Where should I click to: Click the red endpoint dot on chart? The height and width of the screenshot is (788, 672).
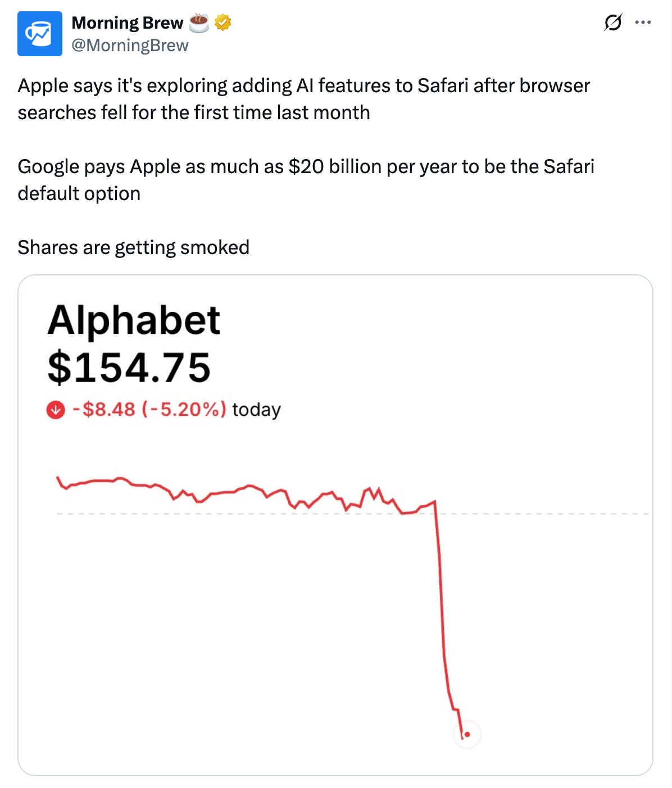467,734
